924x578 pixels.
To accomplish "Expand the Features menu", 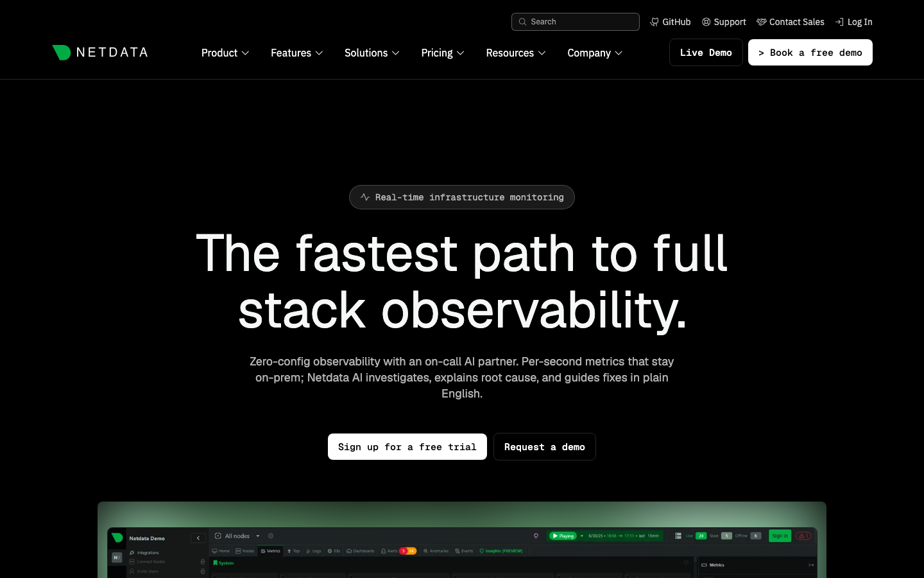I will pyautogui.click(x=297, y=53).
